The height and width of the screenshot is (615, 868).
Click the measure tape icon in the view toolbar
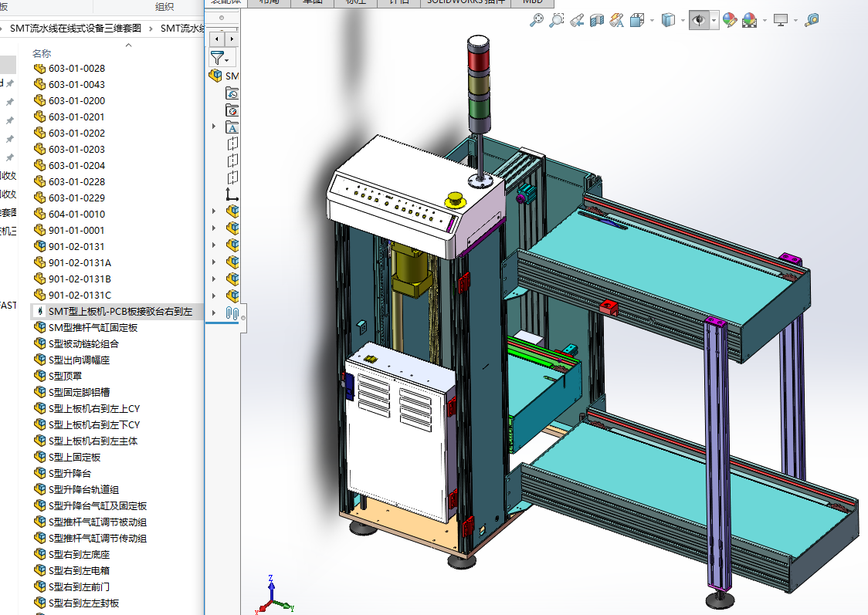tap(811, 21)
